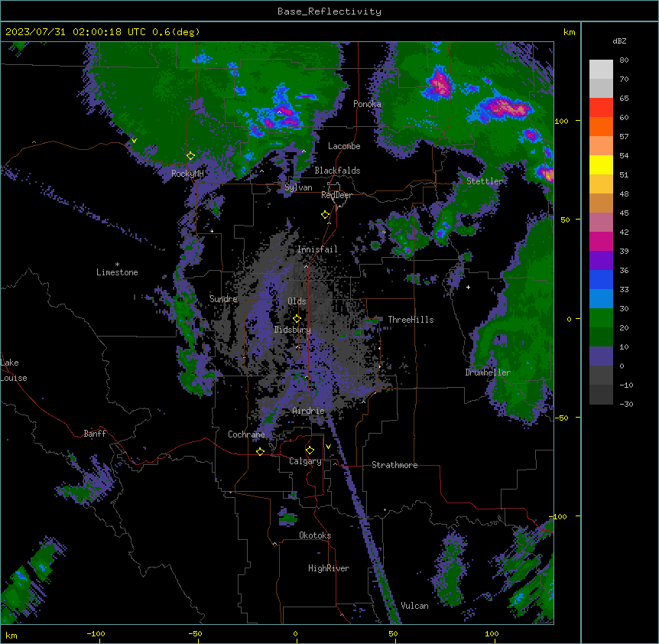Click the white plus marker north of Drumheller

pos(468,287)
